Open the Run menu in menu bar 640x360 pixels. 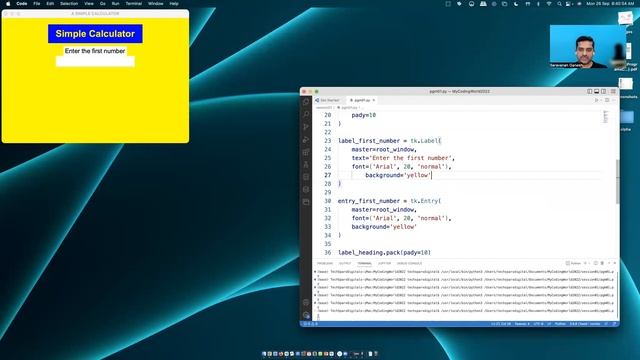(x=116, y=4)
